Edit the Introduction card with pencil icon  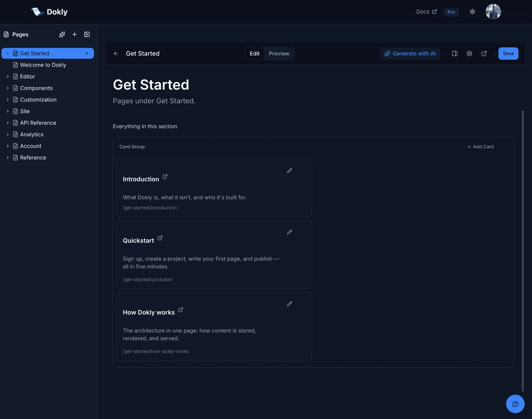point(290,171)
